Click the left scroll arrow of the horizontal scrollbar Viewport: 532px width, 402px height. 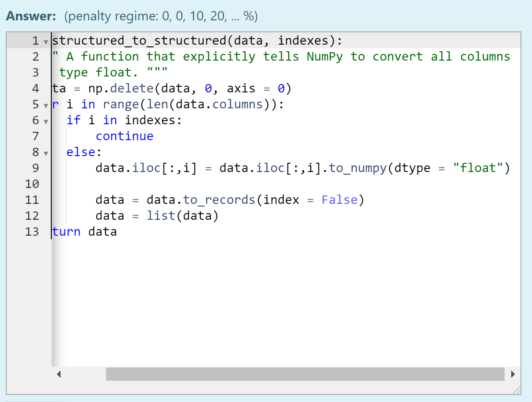click(58, 374)
